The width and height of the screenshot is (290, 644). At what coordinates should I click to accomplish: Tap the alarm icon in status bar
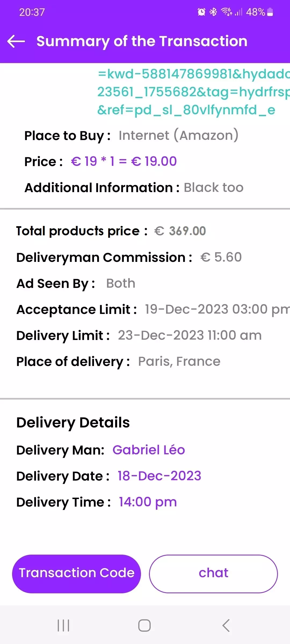click(x=201, y=12)
